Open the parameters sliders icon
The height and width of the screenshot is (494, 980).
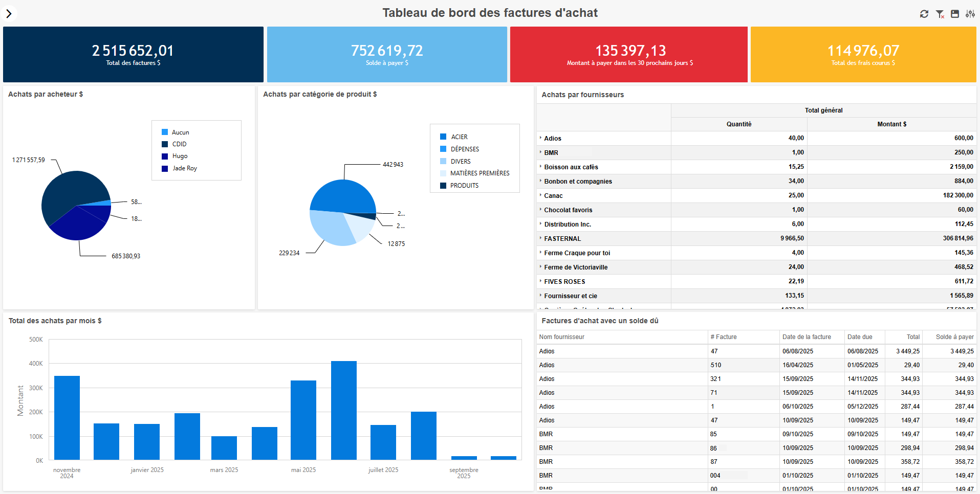970,14
